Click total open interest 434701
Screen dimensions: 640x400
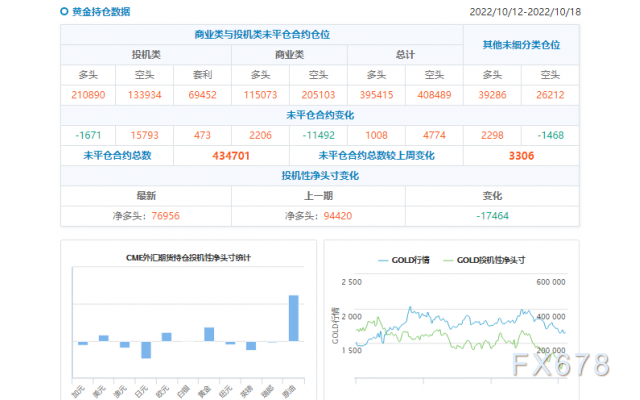click(x=231, y=156)
